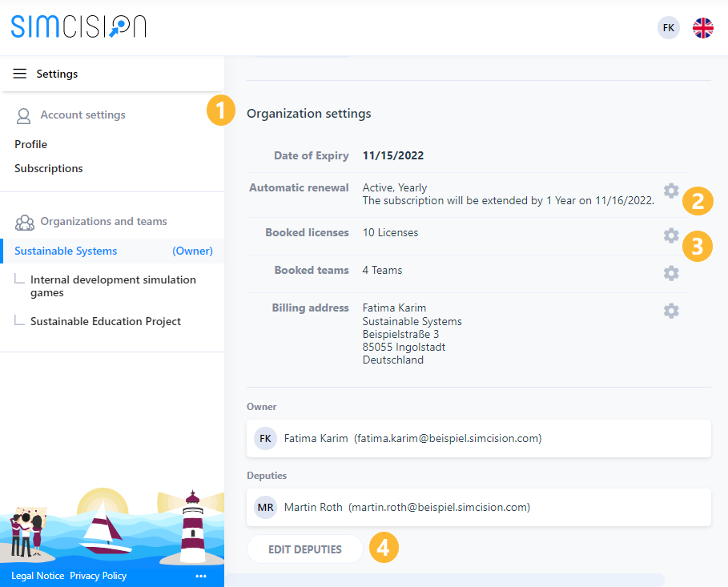Open the Subscriptions page
Image resolution: width=728 pixels, height=587 pixels.
pos(49,169)
